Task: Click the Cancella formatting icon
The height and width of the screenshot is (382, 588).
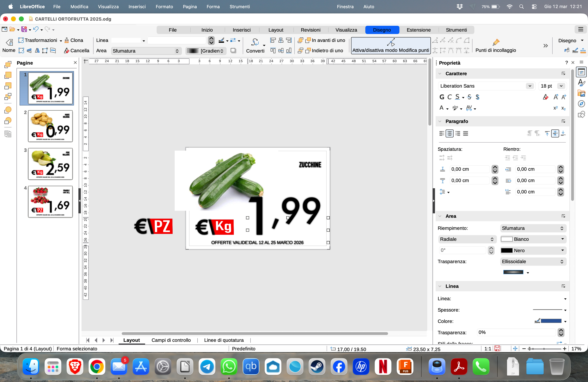Action: tap(67, 51)
